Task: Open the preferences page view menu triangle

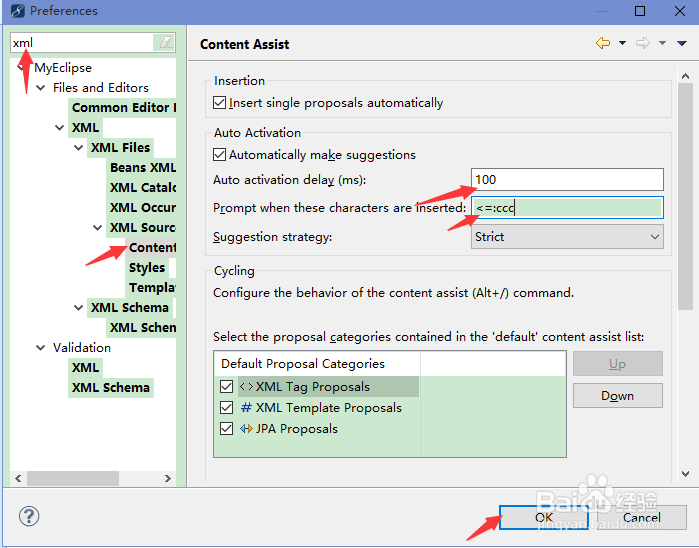Action: pos(682,43)
